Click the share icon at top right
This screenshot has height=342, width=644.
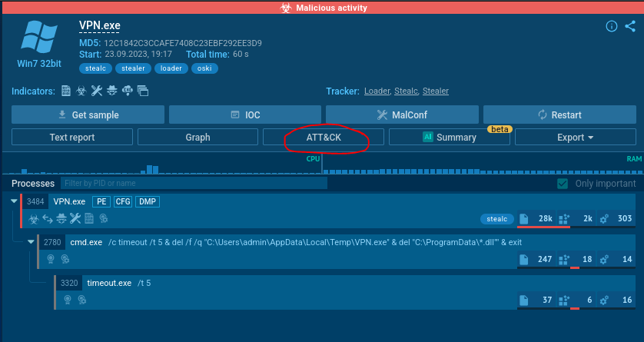click(x=630, y=26)
